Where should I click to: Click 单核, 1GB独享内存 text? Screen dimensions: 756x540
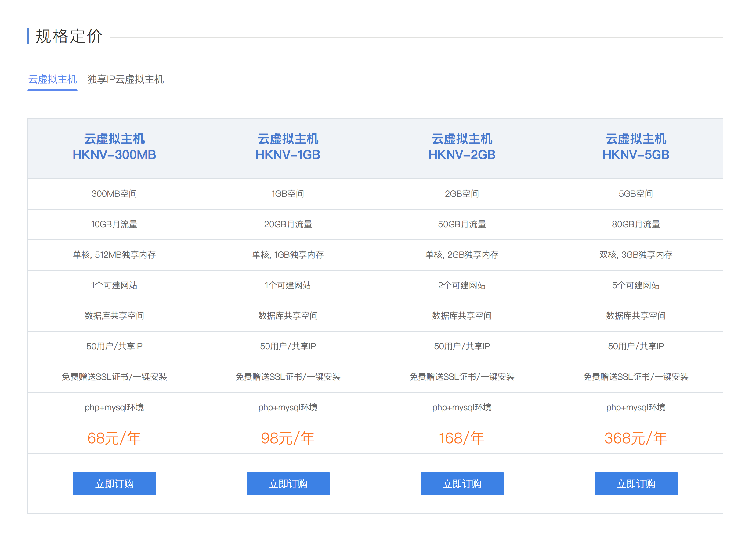288,255
